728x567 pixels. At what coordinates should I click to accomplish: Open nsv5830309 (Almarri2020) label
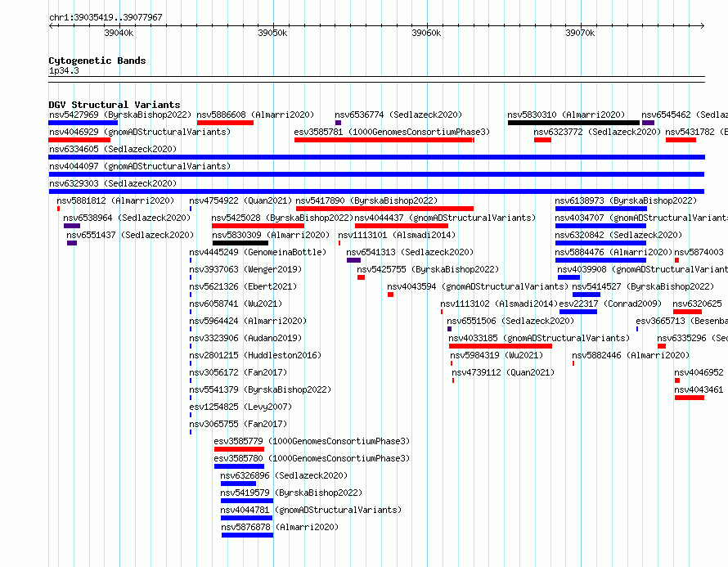[271, 235]
